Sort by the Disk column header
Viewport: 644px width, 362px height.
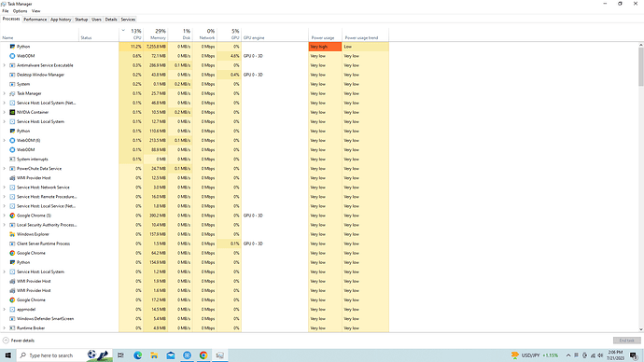pyautogui.click(x=180, y=35)
